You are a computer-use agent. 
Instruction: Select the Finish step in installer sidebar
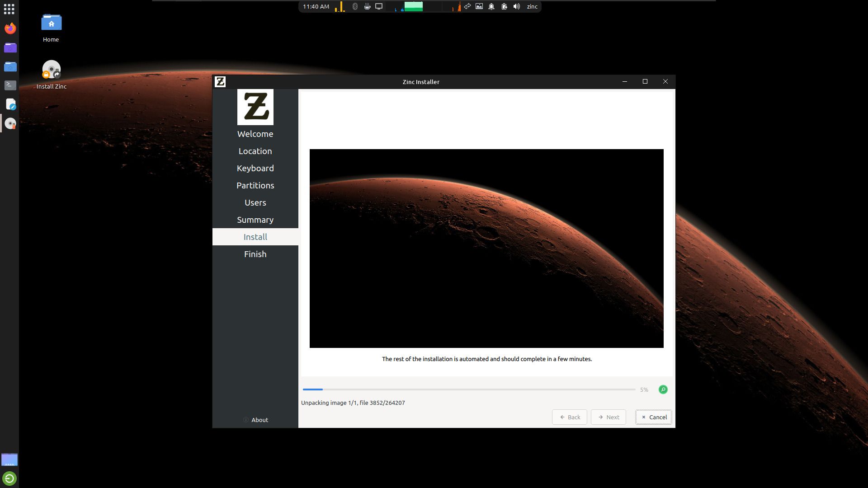[255, 254]
